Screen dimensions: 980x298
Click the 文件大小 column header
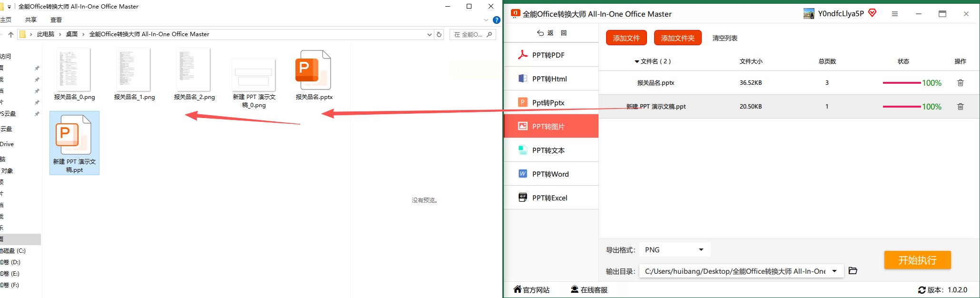[x=751, y=61]
